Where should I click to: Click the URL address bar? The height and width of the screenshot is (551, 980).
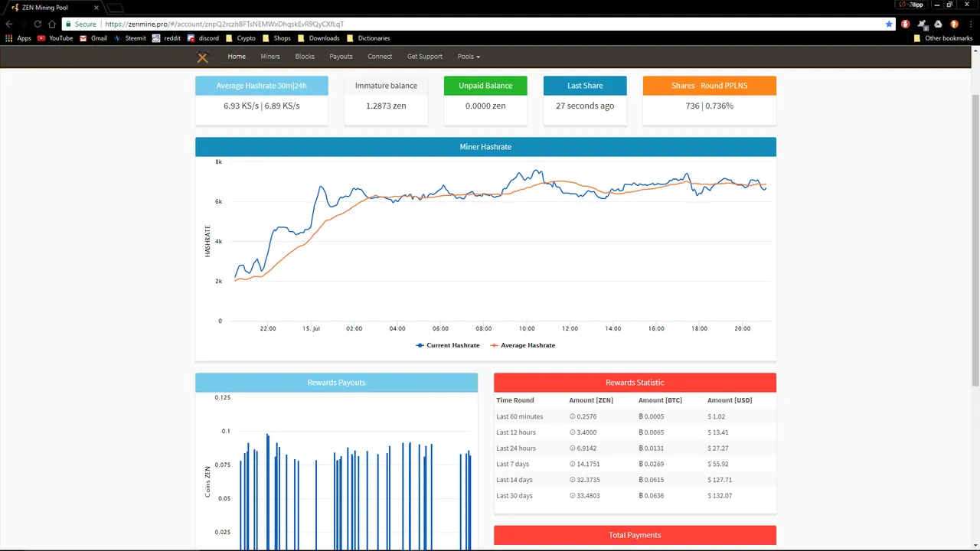click(x=490, y=24)
